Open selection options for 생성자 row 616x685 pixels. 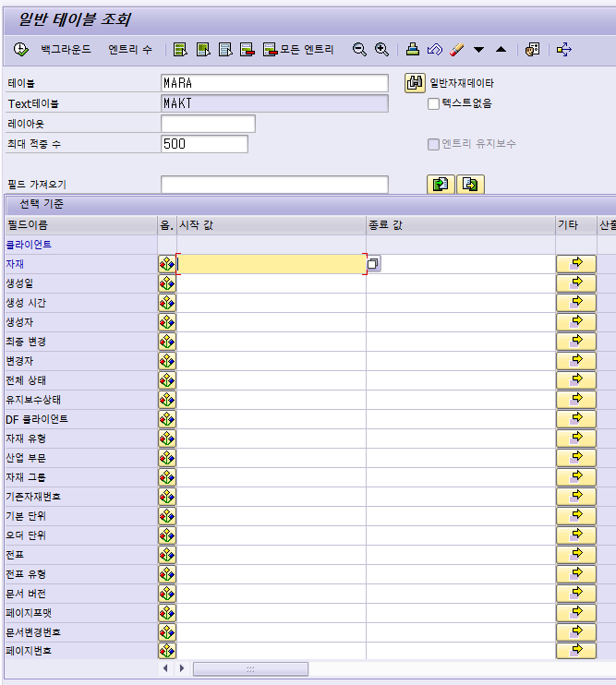click(x=167, y=322)
